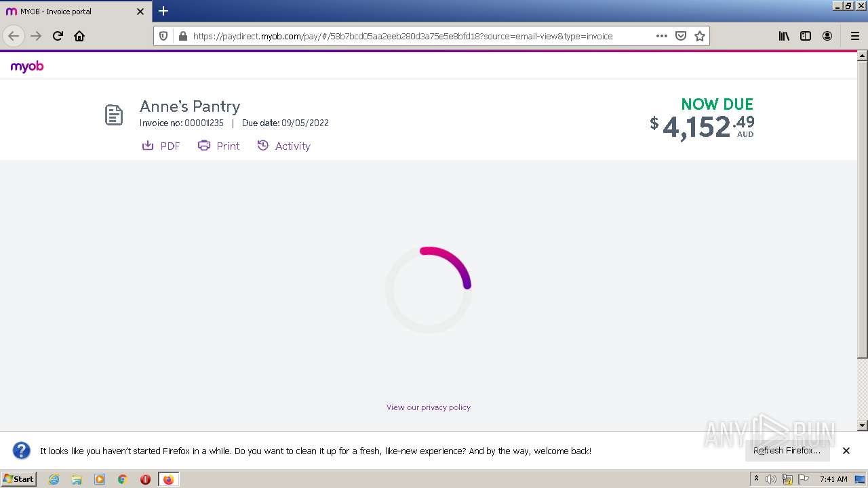This screenshot has height=488, width=868.
Task: Click the loading spinner
Action: click(428, 289)
